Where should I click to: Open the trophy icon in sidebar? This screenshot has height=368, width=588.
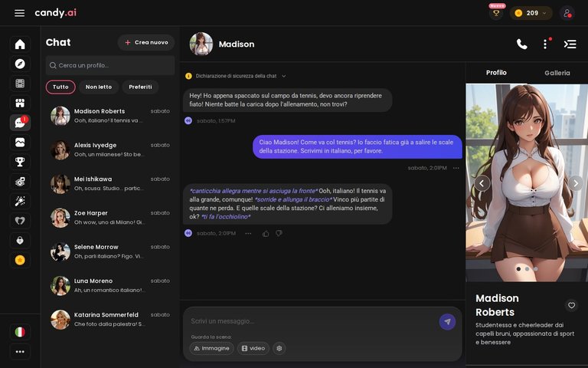(20, 162)
